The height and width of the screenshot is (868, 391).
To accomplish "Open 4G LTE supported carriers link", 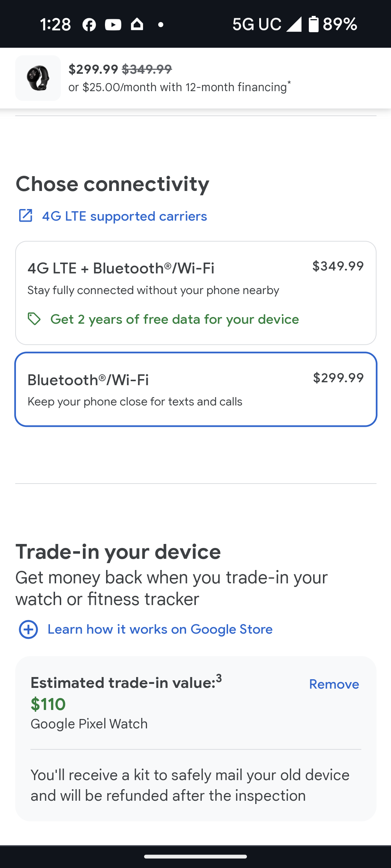I will (125, 216).
